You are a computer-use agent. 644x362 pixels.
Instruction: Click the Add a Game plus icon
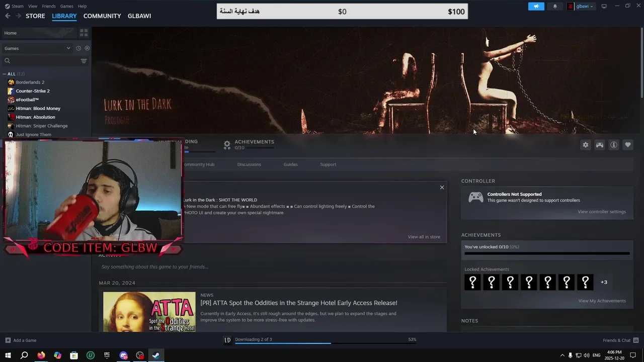coord(8,340)
